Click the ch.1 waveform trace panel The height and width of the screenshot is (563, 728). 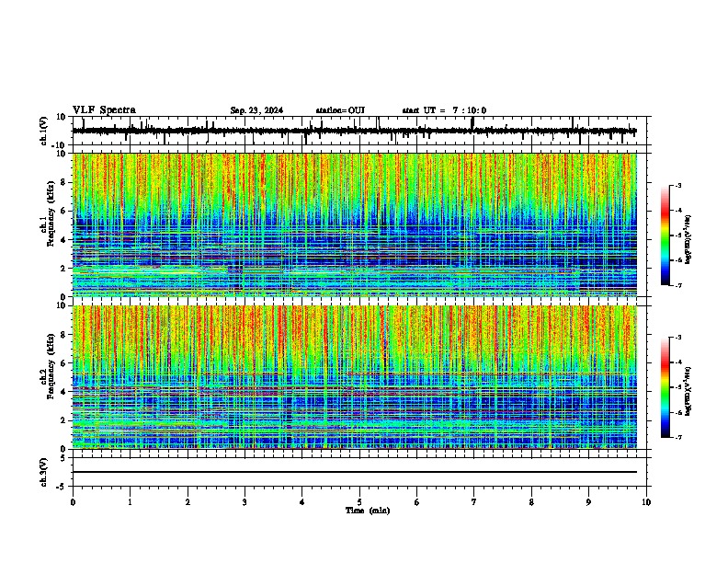tap(359, 131)
